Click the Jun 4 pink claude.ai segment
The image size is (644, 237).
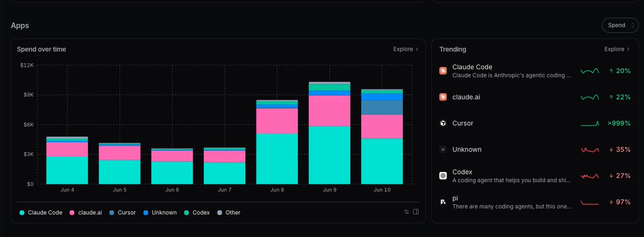pos(67,149)
